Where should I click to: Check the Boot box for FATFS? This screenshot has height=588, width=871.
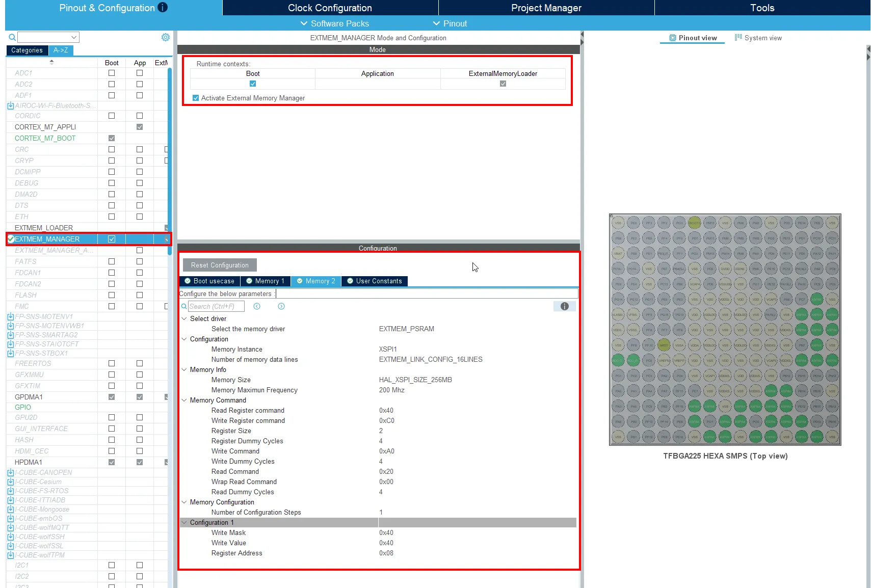pyautogui.click(x=112, y=261)
